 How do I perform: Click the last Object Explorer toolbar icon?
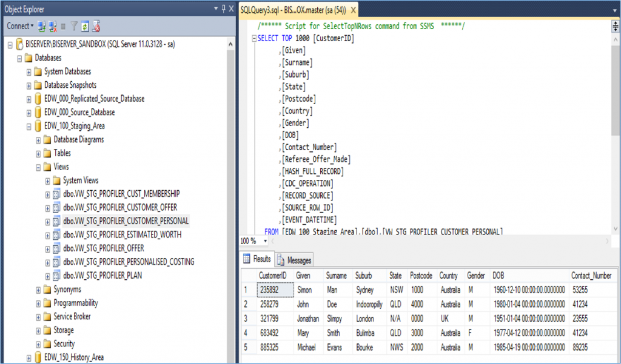point(96,26)
